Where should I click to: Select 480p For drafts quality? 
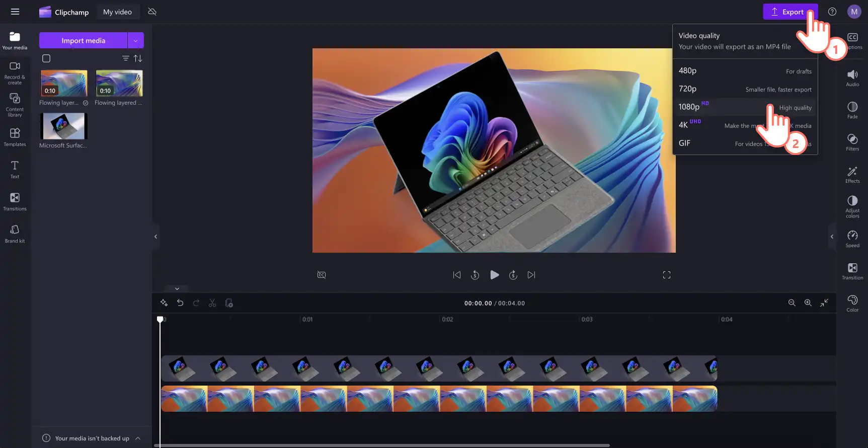[745, 70]
